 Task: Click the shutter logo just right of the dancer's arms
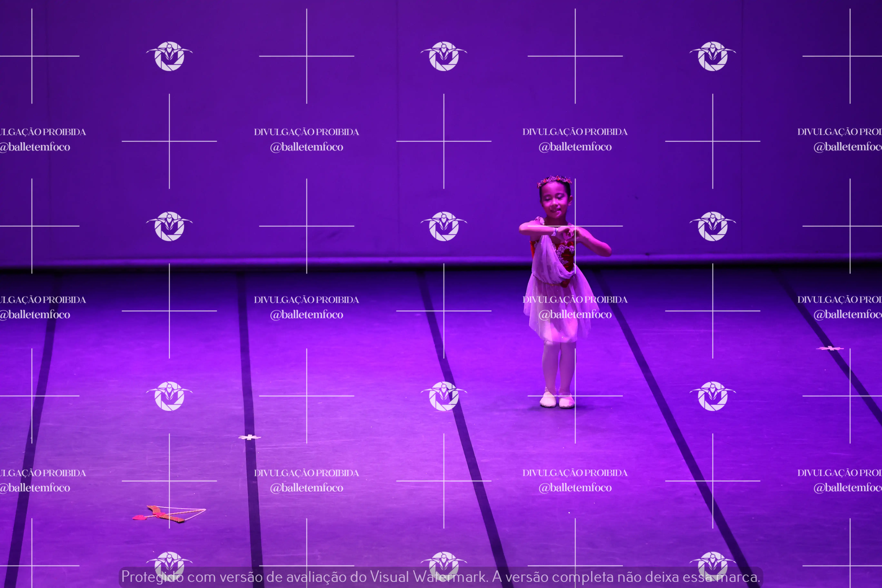(x=712, y=226)
